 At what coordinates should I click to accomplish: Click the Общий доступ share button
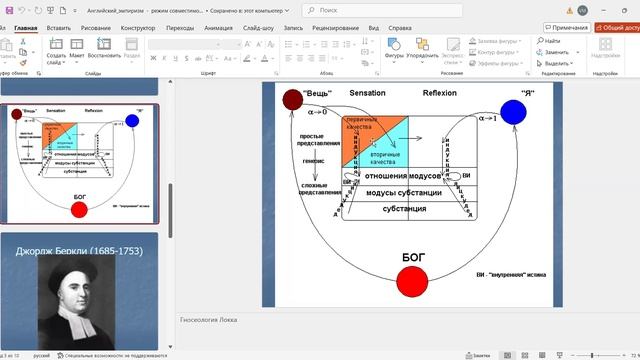617,28
